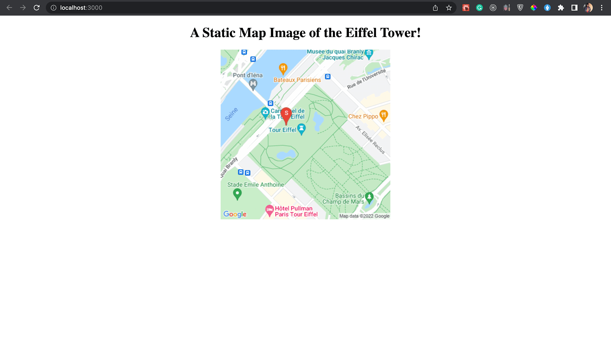Click the share page icon
Screen dimensions: 611x364
(435, 8)
